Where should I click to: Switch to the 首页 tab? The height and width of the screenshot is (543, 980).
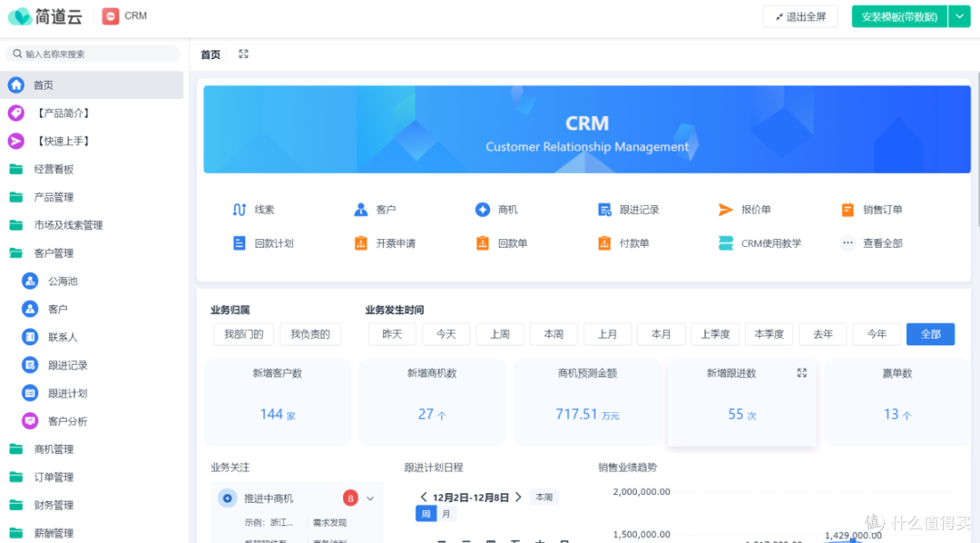pyautogui.click(x=211, y=54)
